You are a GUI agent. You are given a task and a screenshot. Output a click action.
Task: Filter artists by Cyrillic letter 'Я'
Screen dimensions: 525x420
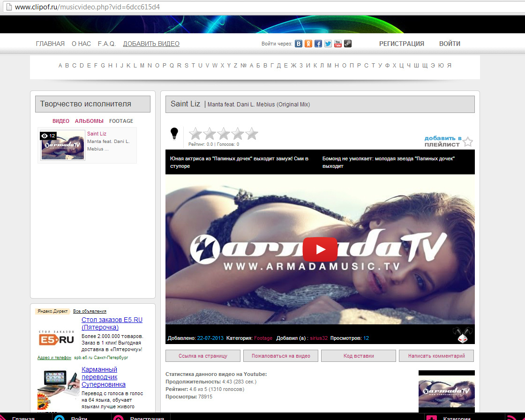pyautogui.click(x=450, y=66)
